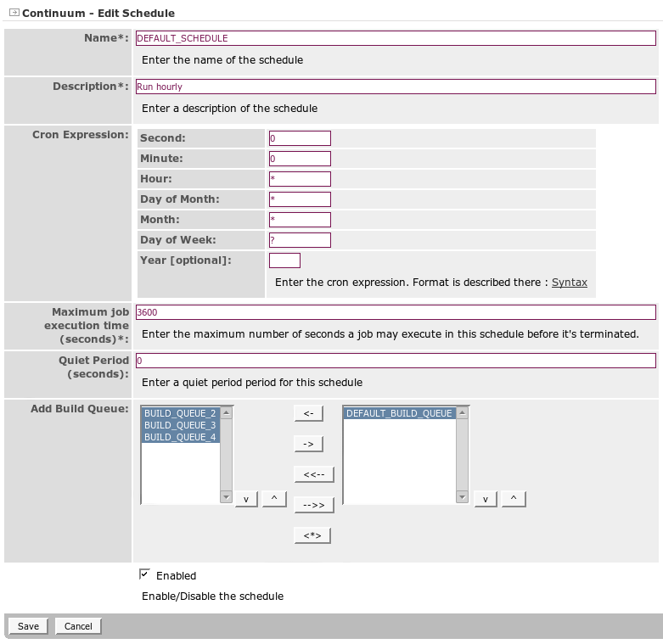The width and height of the screenshot is (663, 644).
Task: Select BUILD_QUEUE_3 in the left list
Action: [180, 425]
